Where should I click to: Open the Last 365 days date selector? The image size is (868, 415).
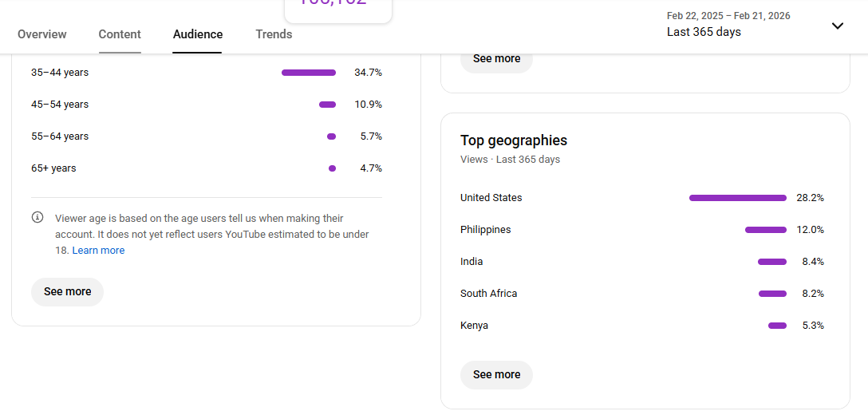pyautogui.click(x=704, y=32)
